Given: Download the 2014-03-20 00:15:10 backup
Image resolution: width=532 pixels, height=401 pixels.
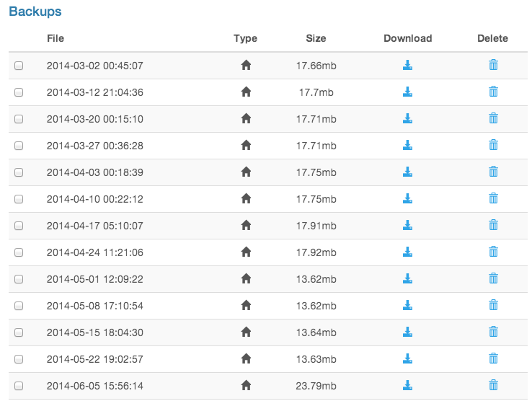Looking at the screenshot, I should coord(407,118).
